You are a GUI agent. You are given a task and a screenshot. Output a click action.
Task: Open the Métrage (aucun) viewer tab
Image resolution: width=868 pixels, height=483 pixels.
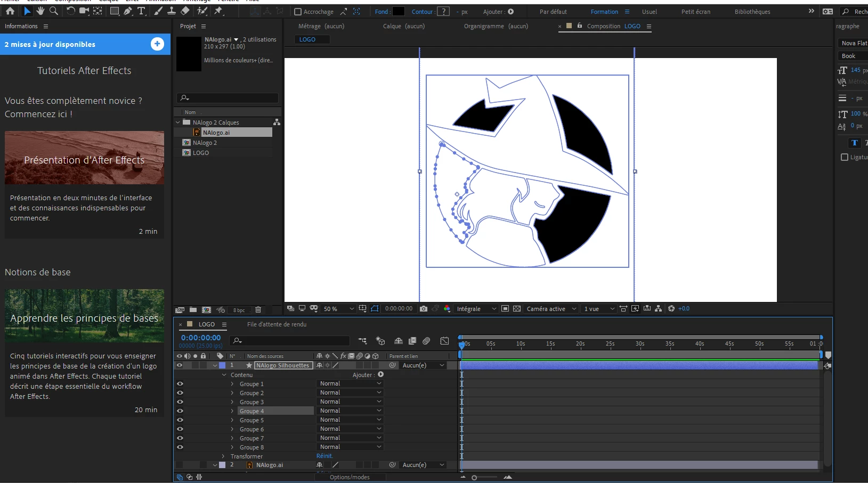321,26
